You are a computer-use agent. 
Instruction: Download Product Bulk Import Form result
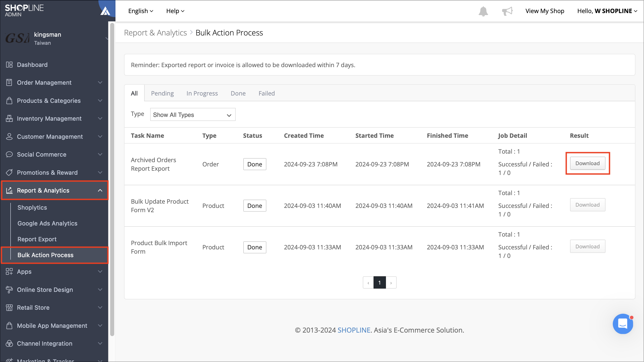[587, 246]
